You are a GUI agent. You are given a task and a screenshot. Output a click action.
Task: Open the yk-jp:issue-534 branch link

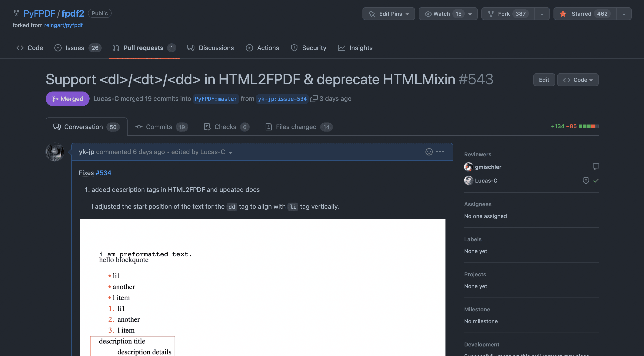point(282,99)
